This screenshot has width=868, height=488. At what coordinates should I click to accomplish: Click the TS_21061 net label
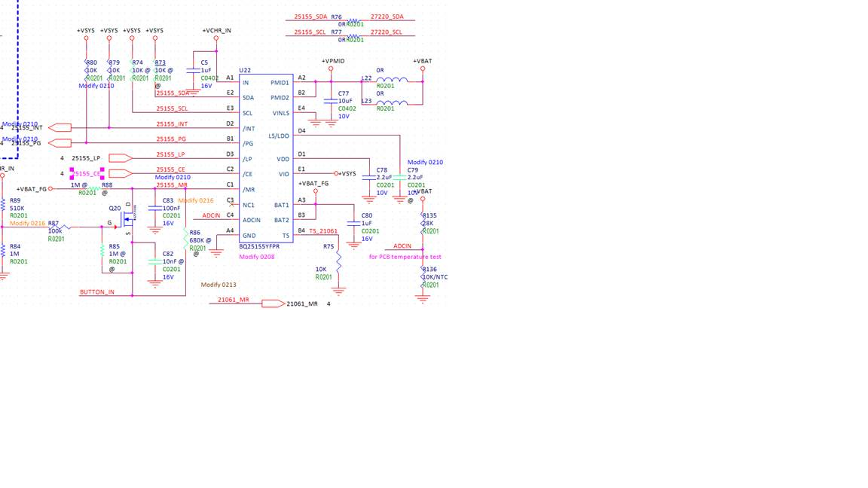[x=323, y=231]
